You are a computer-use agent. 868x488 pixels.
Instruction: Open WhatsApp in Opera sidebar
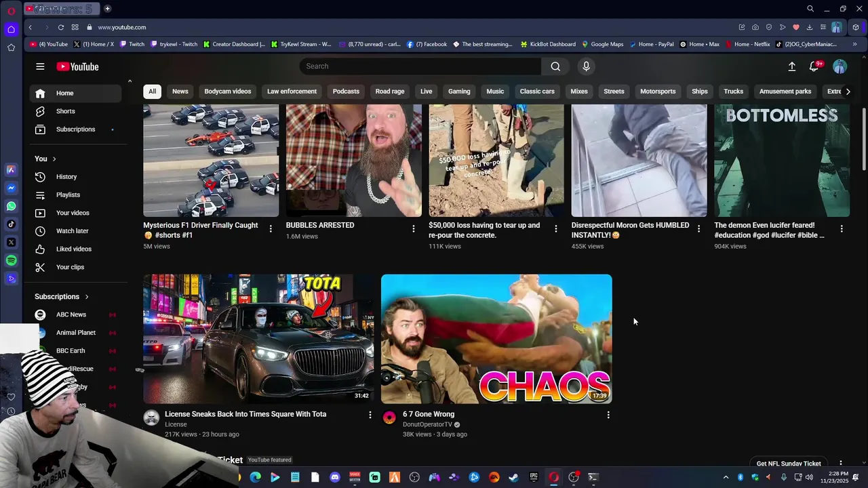tap(11, 206)
